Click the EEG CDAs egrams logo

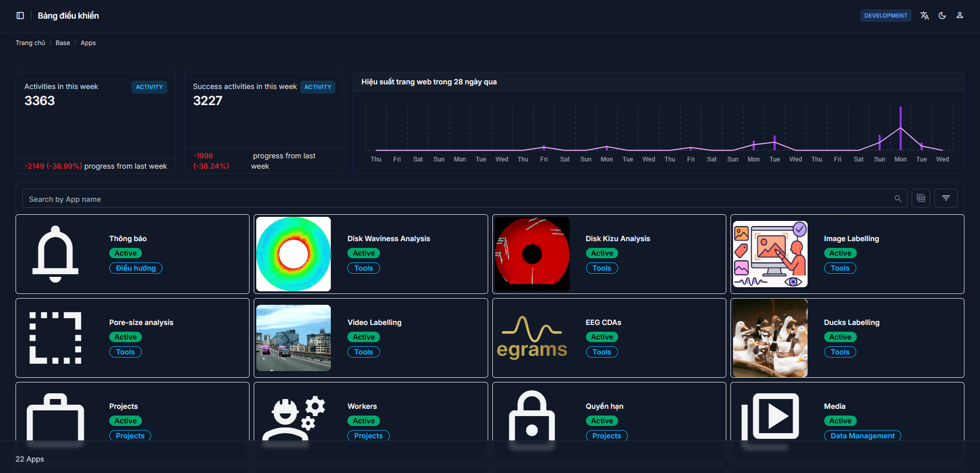532,338
